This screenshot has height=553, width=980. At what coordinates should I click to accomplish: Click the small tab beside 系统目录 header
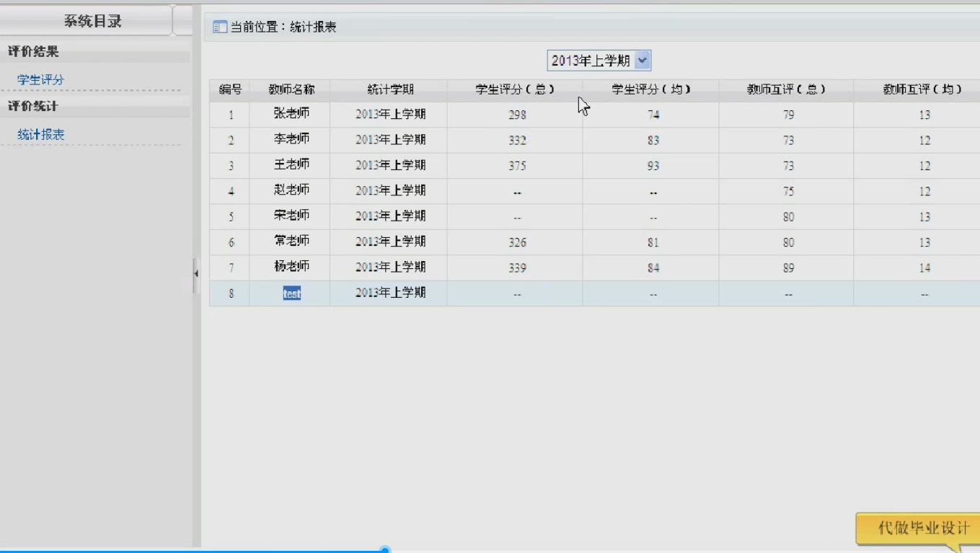pos(183,21)
